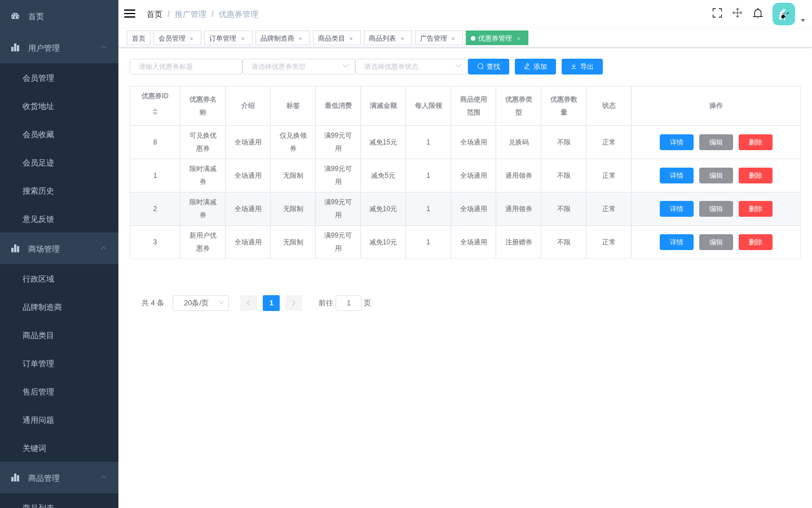Image resolution: width=812 pixels, height=508 pixels.
Task: Click the 查找 search button
Action: pyautogui.click(x=488, y=67)
